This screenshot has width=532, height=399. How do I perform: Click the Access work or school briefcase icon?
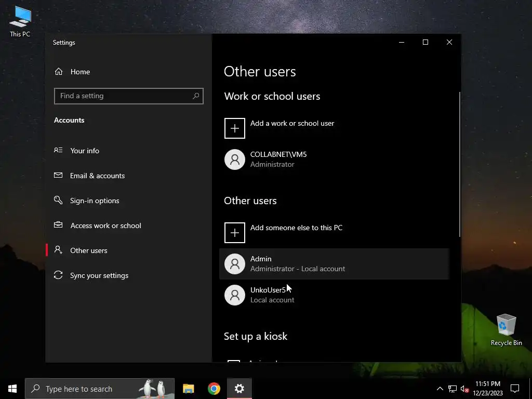click(x=58, y=225)
